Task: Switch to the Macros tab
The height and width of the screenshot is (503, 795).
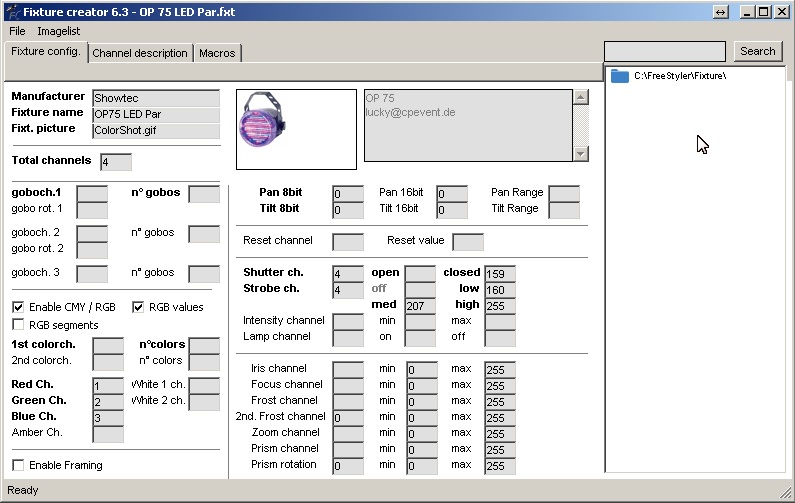Action: tap(217, 53)
